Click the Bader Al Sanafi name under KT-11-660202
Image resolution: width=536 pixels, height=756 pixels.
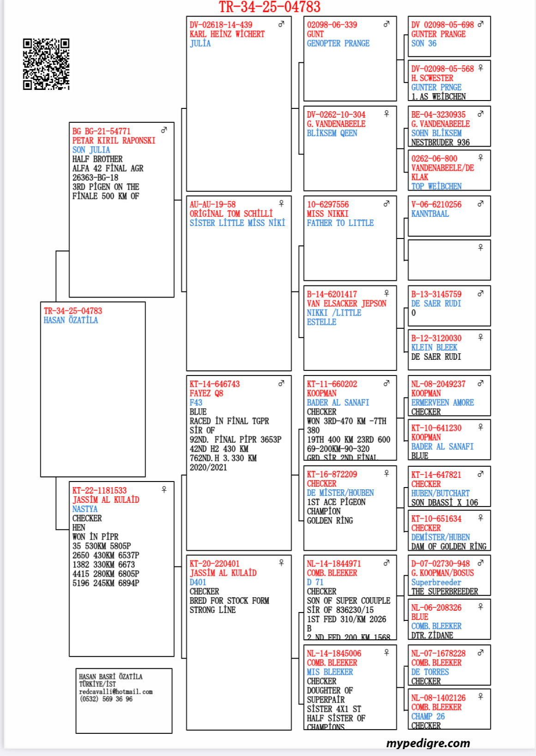click(x=338, y=403)
